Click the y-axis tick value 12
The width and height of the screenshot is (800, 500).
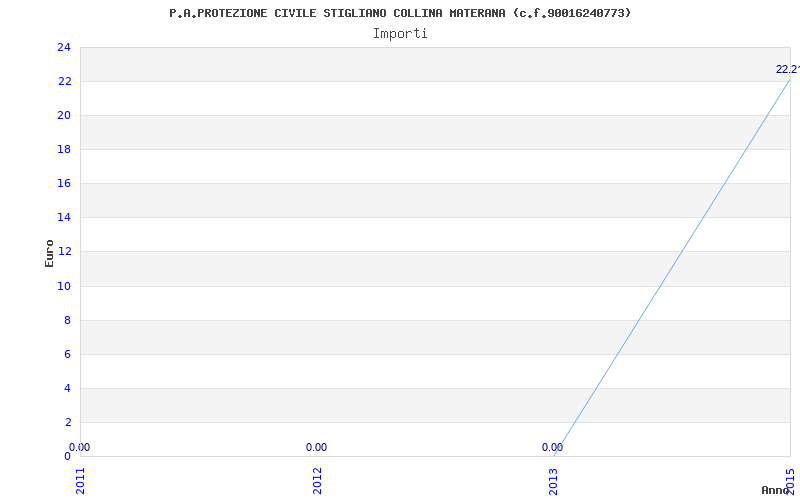coord(64,252)
